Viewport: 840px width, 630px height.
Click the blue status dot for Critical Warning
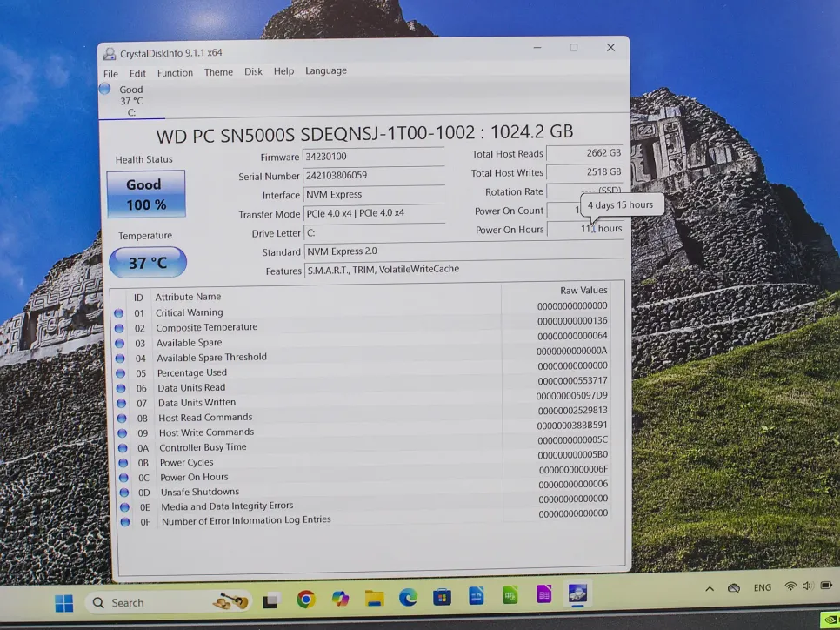(119, 313)
